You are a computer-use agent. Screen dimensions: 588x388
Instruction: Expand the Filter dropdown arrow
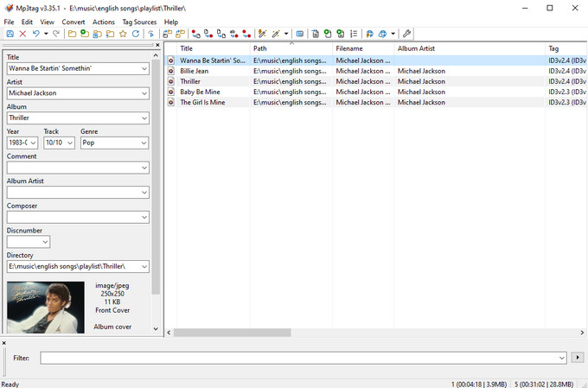(x=561, y=358)
